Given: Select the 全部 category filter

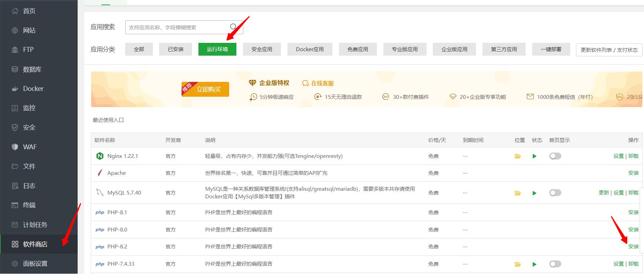Looking at the screenshot, I should 139,49.
